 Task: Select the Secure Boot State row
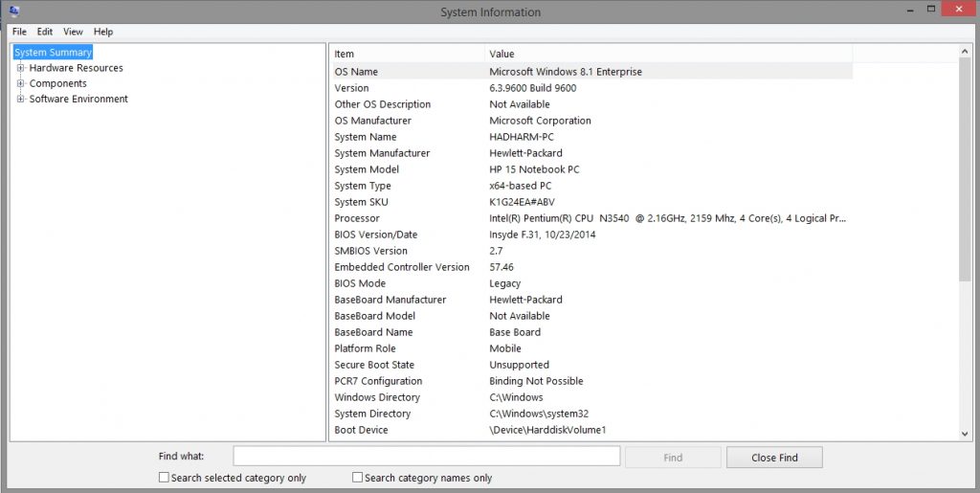(x=590, y=365)
